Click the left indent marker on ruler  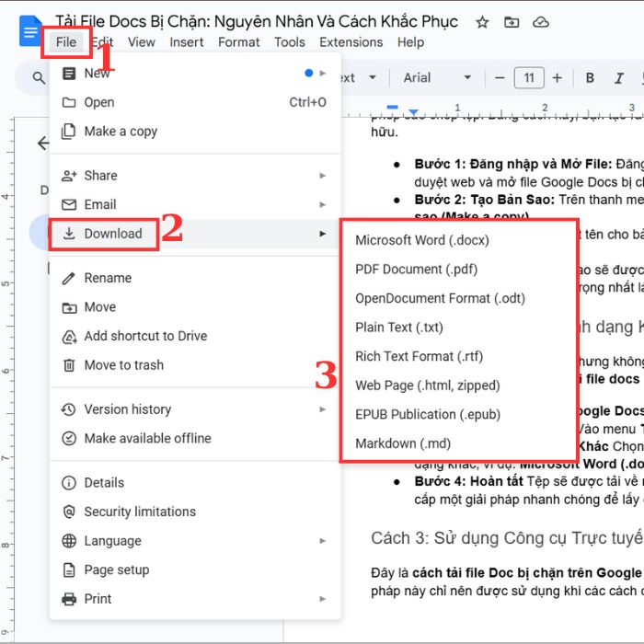click(414, 111)
